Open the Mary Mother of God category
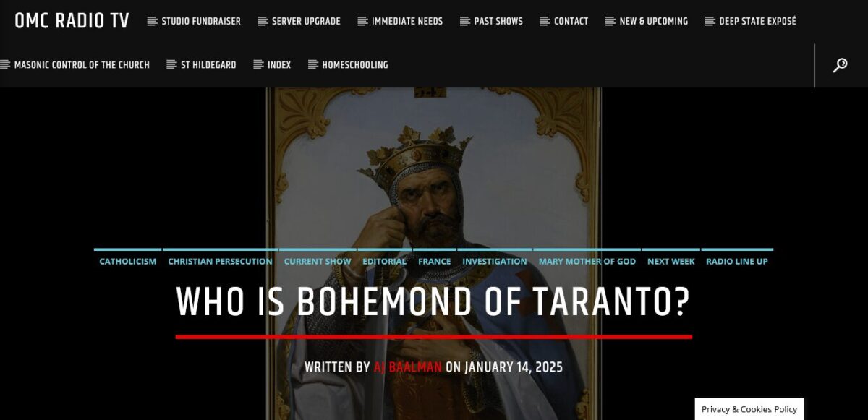This screenshot has height=420, width=868. pos(587,261)
